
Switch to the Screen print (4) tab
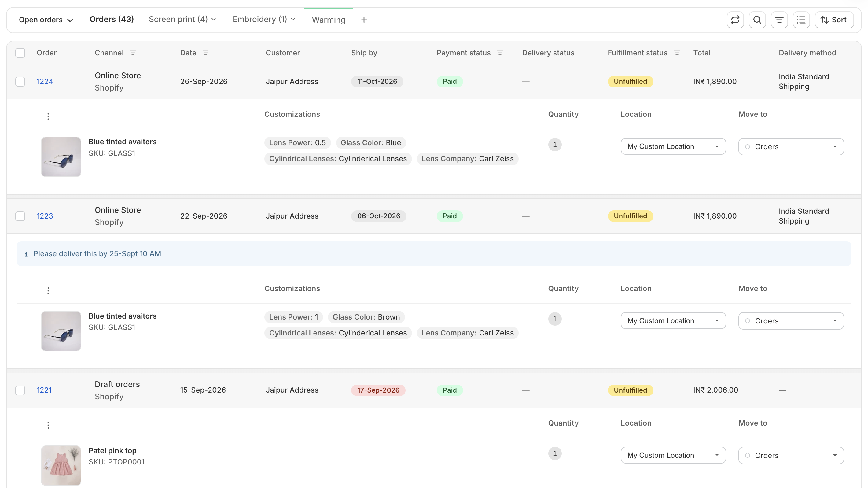click(x=182, y=19)
